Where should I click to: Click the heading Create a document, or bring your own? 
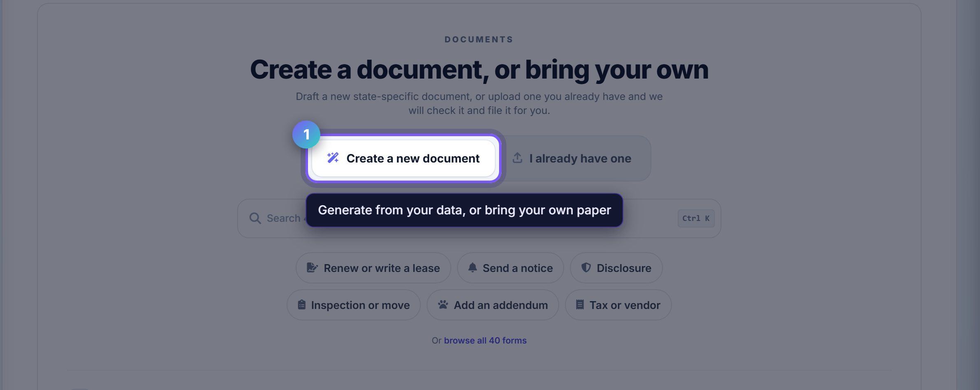click(x=479, y=70)
